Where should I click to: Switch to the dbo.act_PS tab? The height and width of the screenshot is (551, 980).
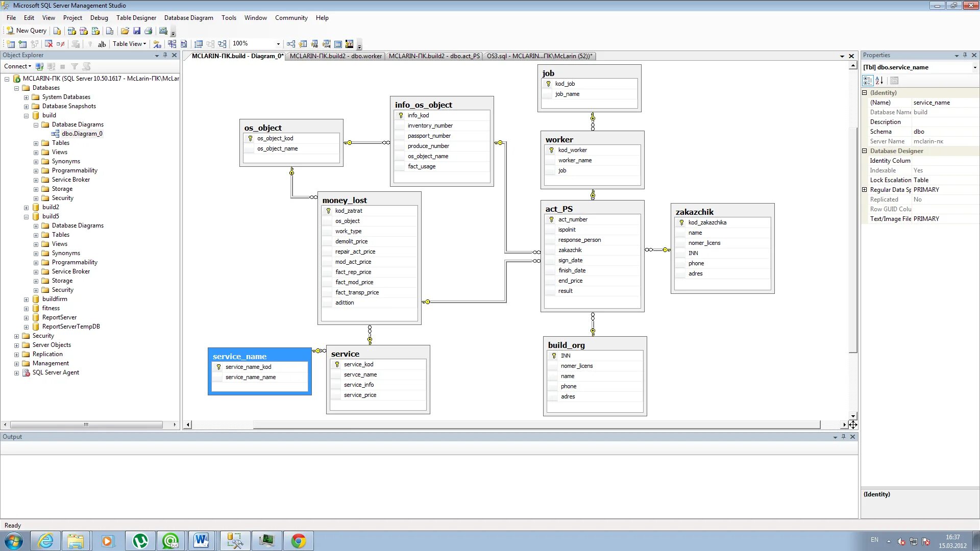pos(434,56)
